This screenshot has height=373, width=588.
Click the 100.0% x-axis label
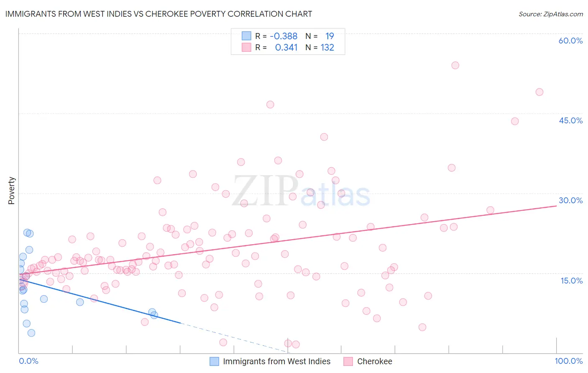pyautogui.click(x=568, y=361)
